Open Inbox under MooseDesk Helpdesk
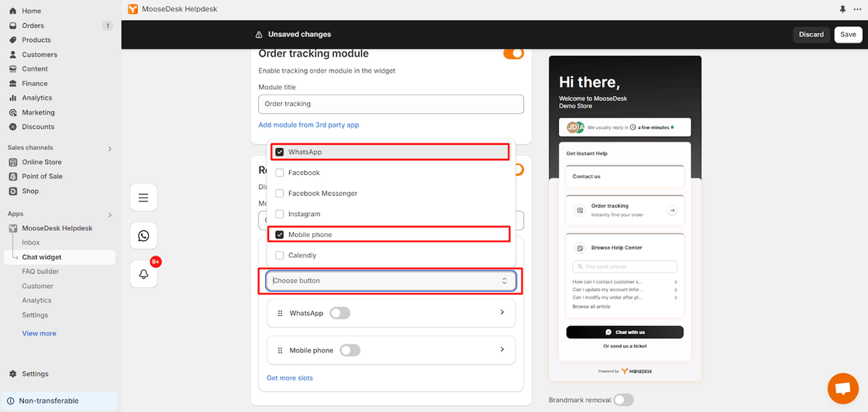 coord(31,242)
